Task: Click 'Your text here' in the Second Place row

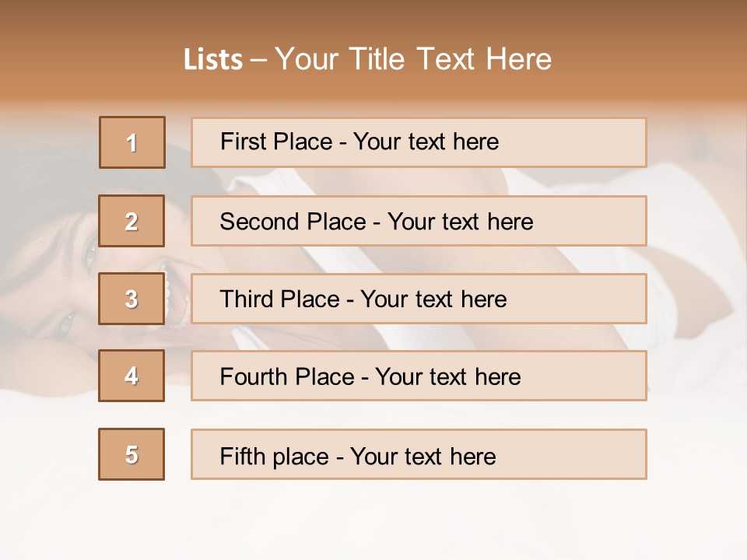Action: [x=460, y=222]
